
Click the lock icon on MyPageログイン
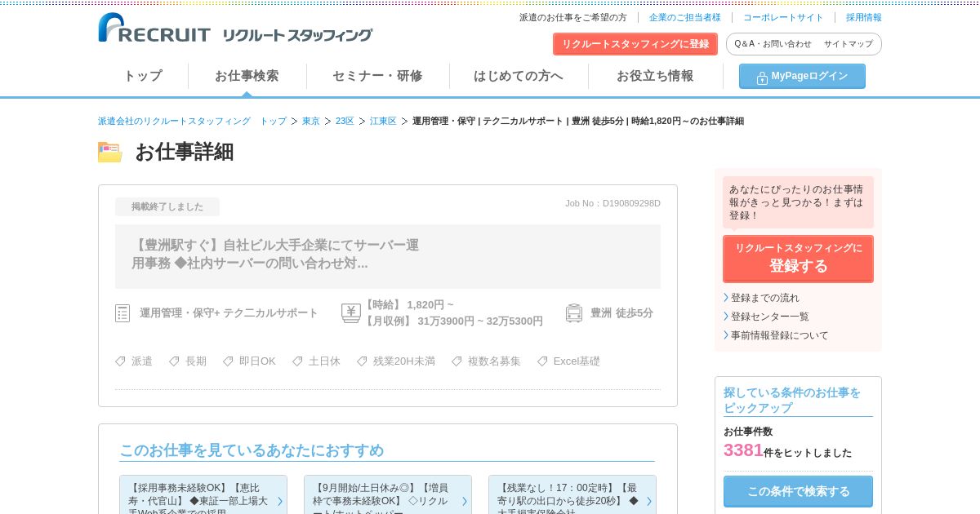[x=762, y=78]
